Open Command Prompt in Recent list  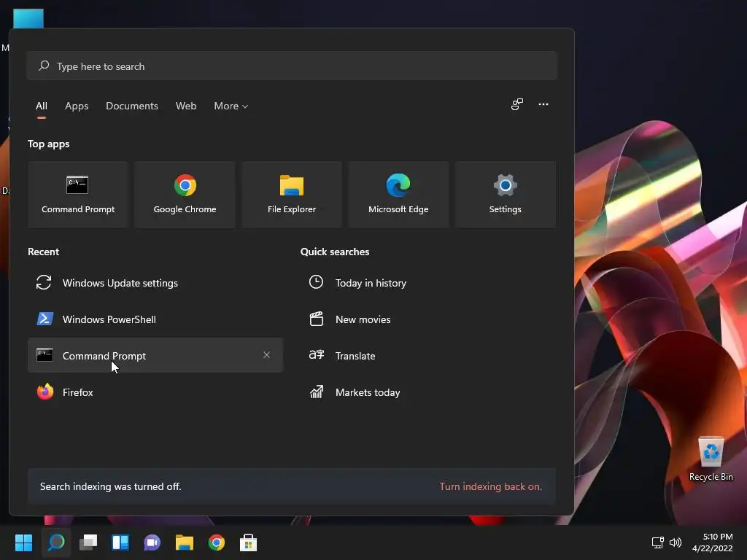pos(155,355)
